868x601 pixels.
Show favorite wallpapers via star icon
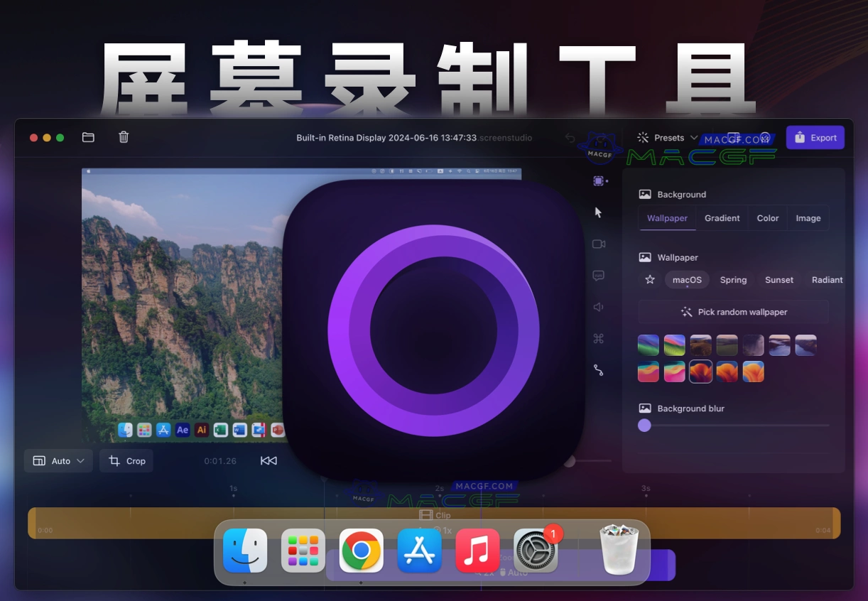point(649,280)
